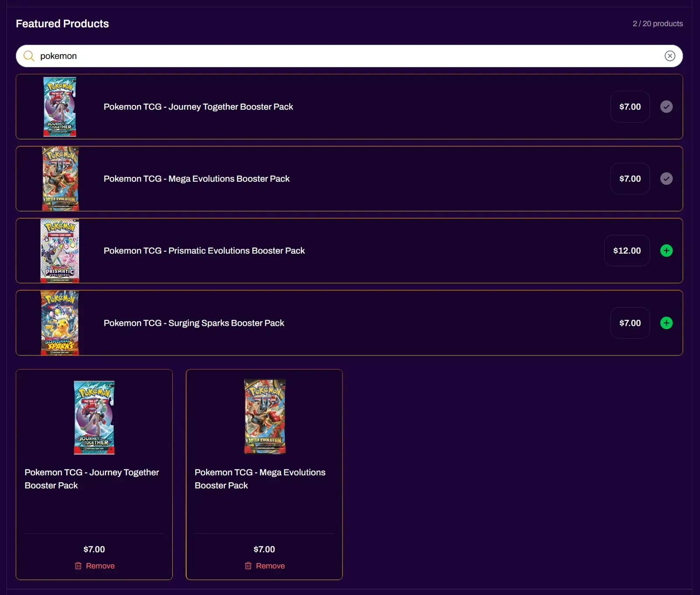This screenshot has width=700, height=595.
Task: Click Surging Sparks $7.00 price badge
Action: [x=630, y=323]
